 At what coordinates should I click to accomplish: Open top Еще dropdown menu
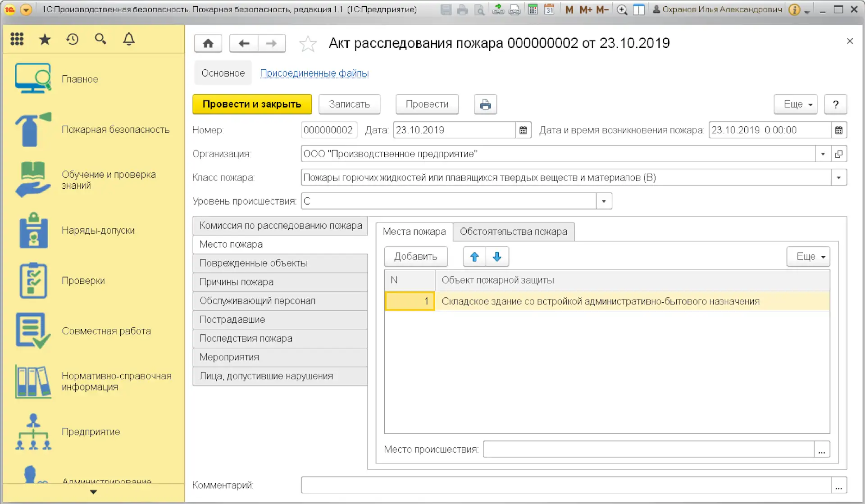pyautogui.click(x=795, y=104)
